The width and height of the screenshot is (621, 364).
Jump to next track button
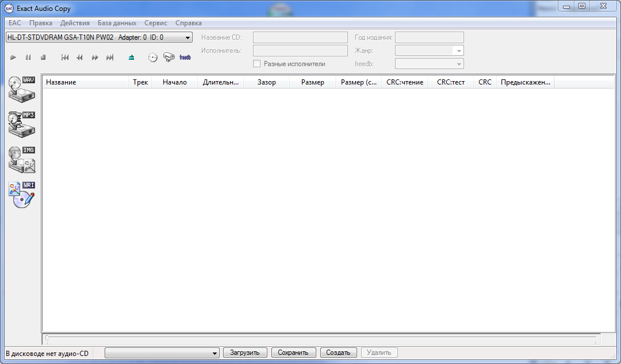coord(110,58)
